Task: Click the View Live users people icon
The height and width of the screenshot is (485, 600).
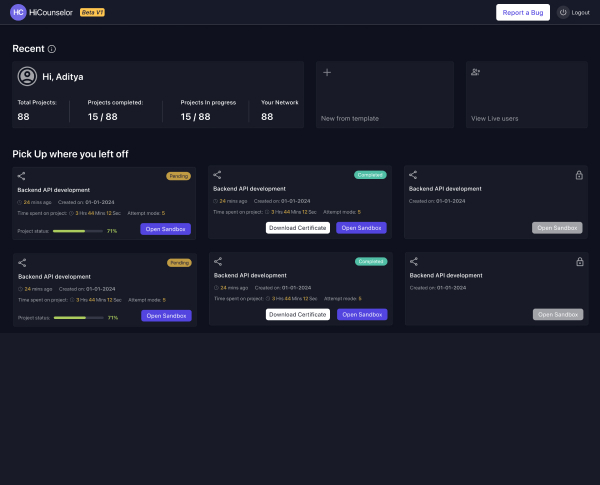Action: (x=476, y=73)
